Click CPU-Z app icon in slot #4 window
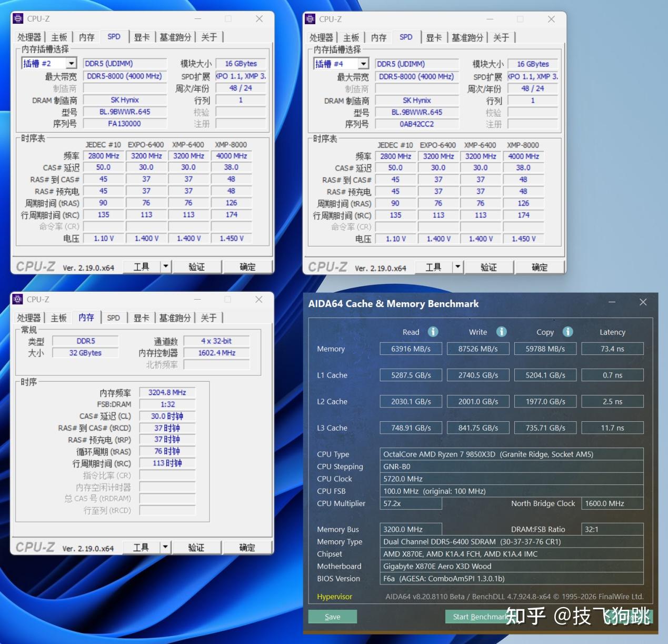Image resolution: width=668 pixels, height=644 pixels. [x=310, y=19]
